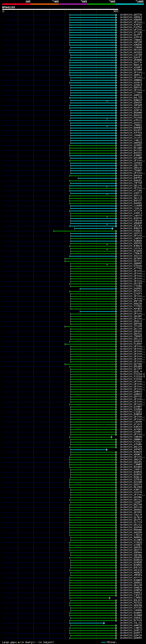Select UniRef100_O25536 label
The width and height of the screenshot is (146, 644).
131,480
